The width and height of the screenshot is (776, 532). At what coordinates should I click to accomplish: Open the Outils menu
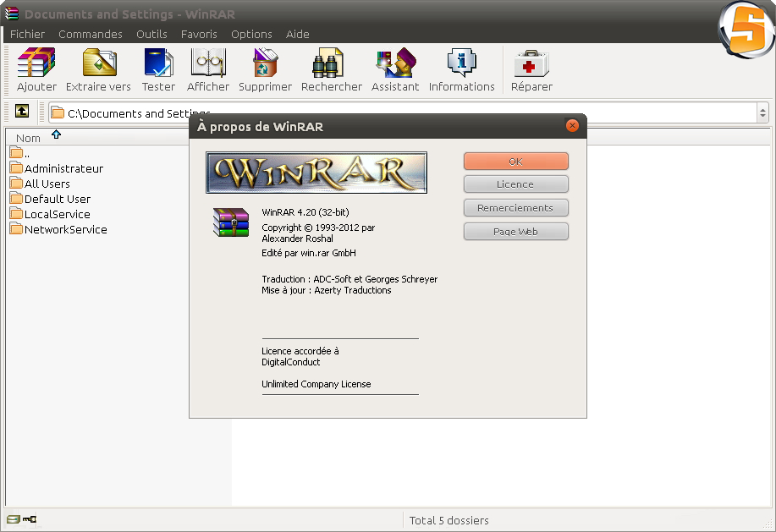[x=151, y=34]
